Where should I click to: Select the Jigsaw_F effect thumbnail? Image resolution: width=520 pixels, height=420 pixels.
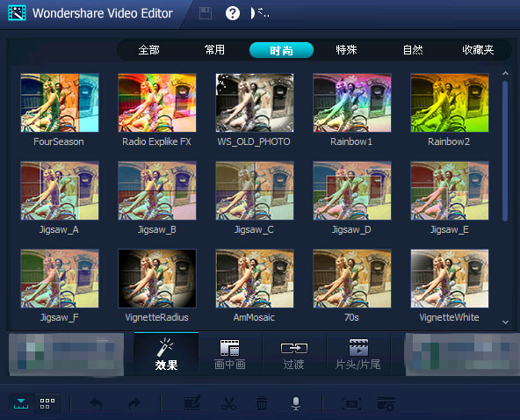pyautogui.click(x=60, y=279)
